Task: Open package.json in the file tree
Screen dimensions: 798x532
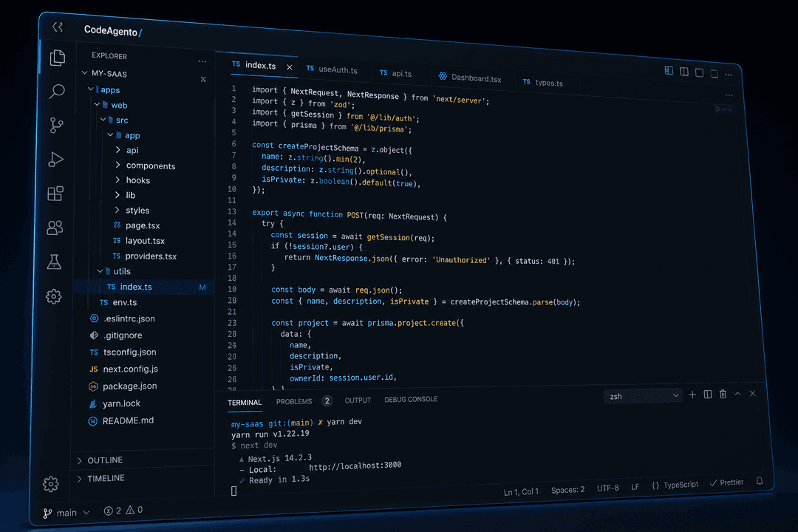Action: pos(129,386)
